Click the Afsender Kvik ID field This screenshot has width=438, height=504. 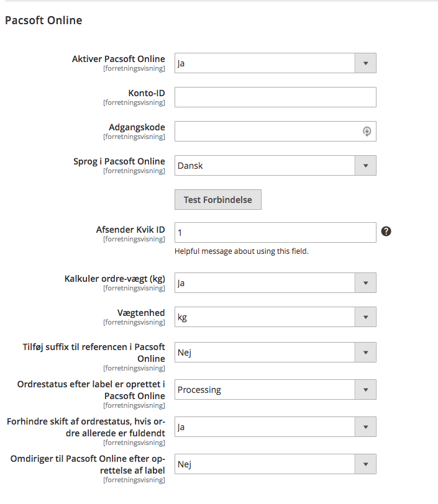pos(275,232)
